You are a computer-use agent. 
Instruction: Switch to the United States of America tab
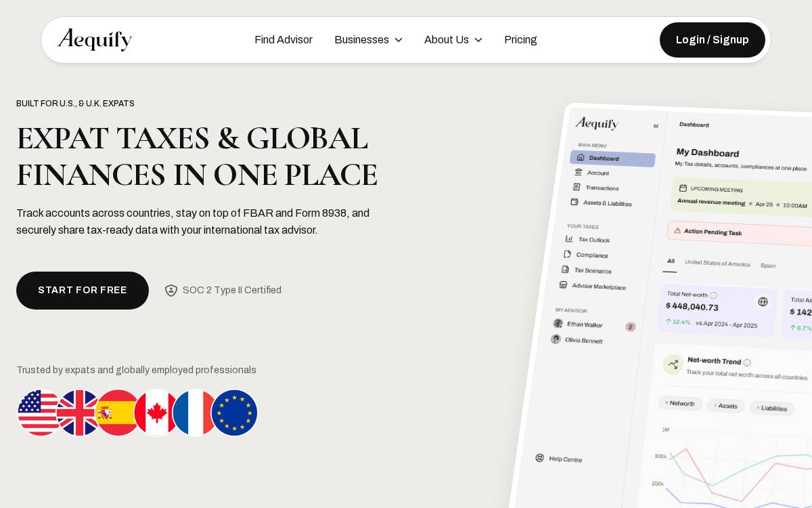(x=717, y=263)
